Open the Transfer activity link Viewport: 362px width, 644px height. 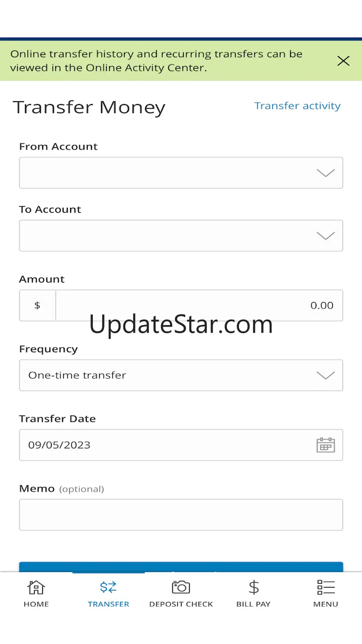click(297, 106)
